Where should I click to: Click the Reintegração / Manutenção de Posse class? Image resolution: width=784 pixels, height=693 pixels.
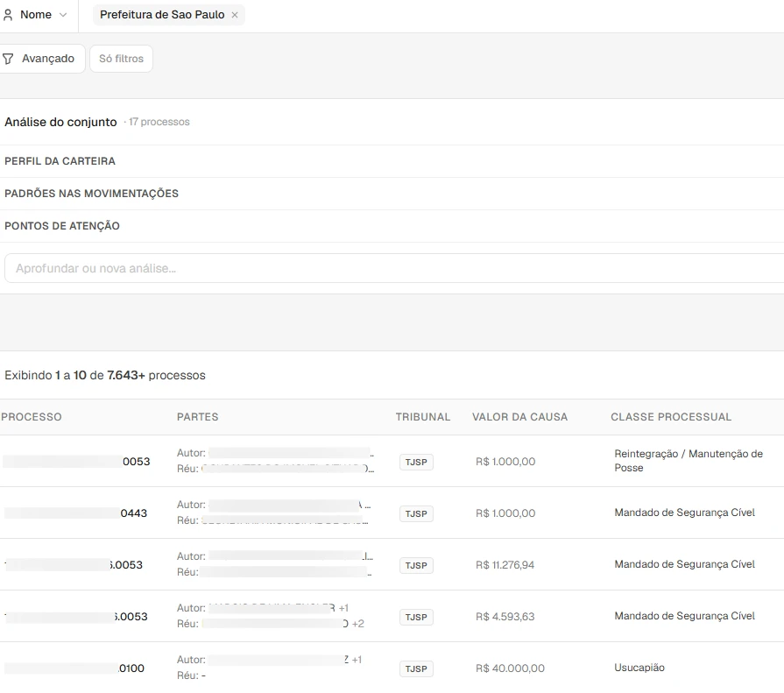coord(689,461)
